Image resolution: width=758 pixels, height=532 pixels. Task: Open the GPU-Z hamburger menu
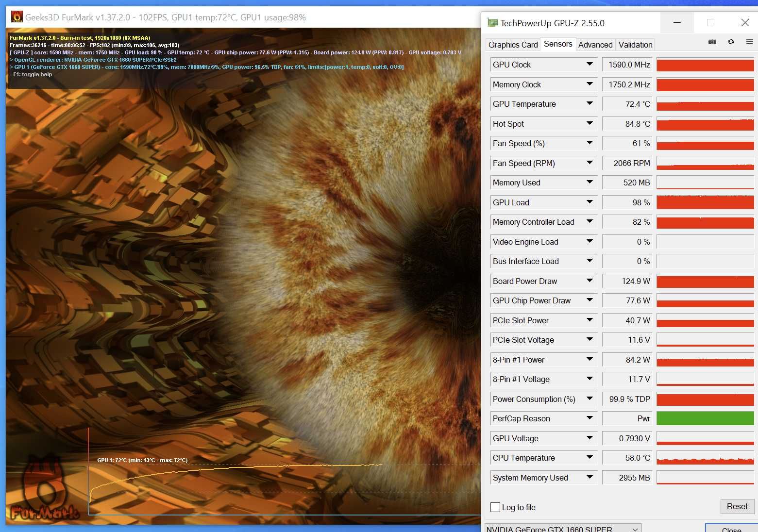tap(749, 42)
